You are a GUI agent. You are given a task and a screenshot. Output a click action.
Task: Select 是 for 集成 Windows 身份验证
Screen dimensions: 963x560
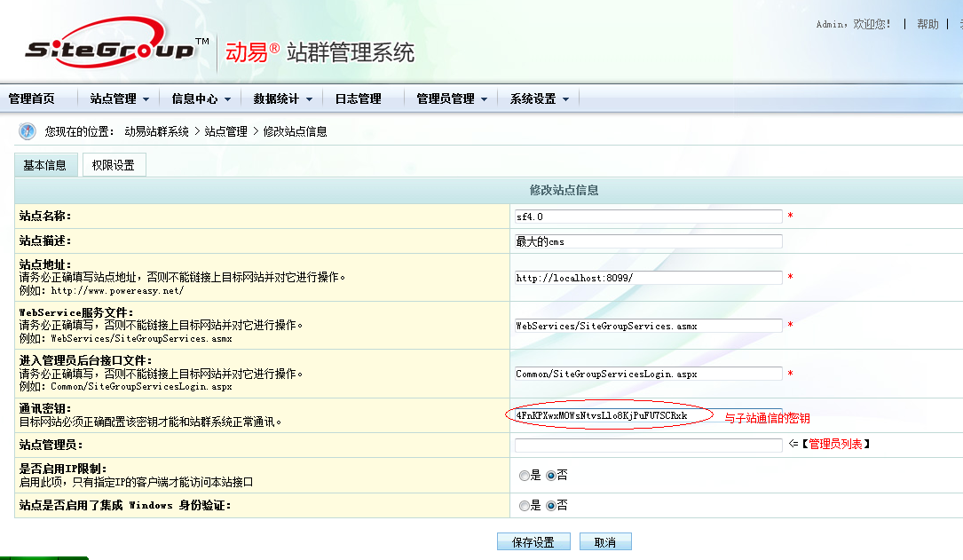524,506
